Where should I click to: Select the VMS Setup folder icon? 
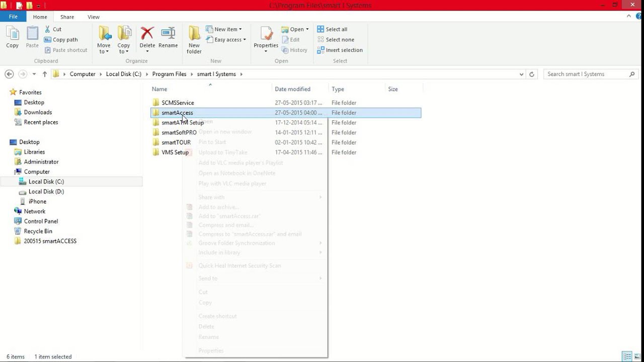pyautogui.click(x=156, y=152)
